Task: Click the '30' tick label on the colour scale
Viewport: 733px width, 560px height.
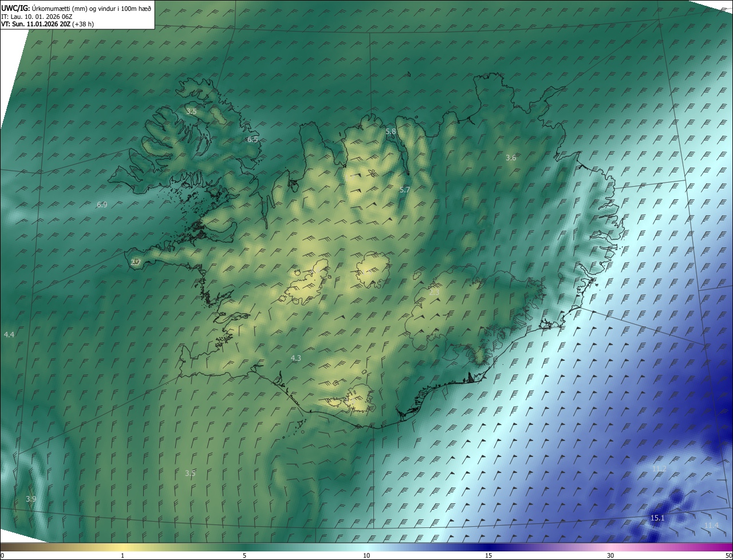Action: click(x=610, y=555)
